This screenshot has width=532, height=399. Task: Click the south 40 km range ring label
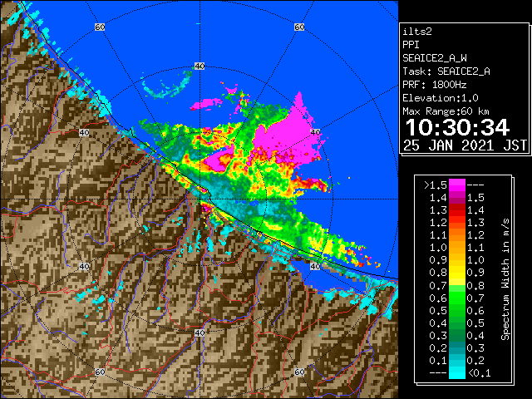tap(199, 332)
